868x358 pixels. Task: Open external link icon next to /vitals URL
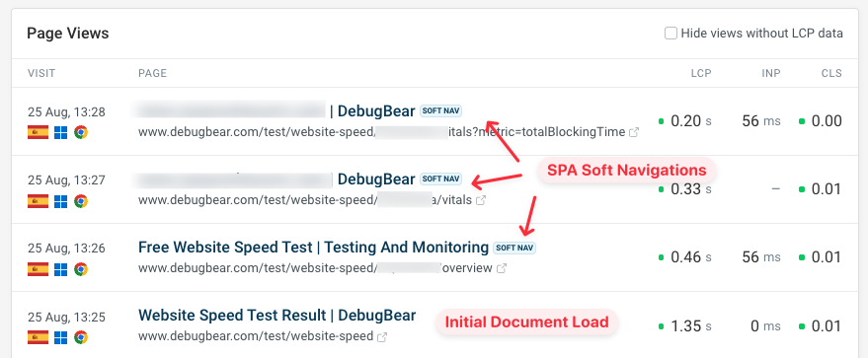click(481, 200)
